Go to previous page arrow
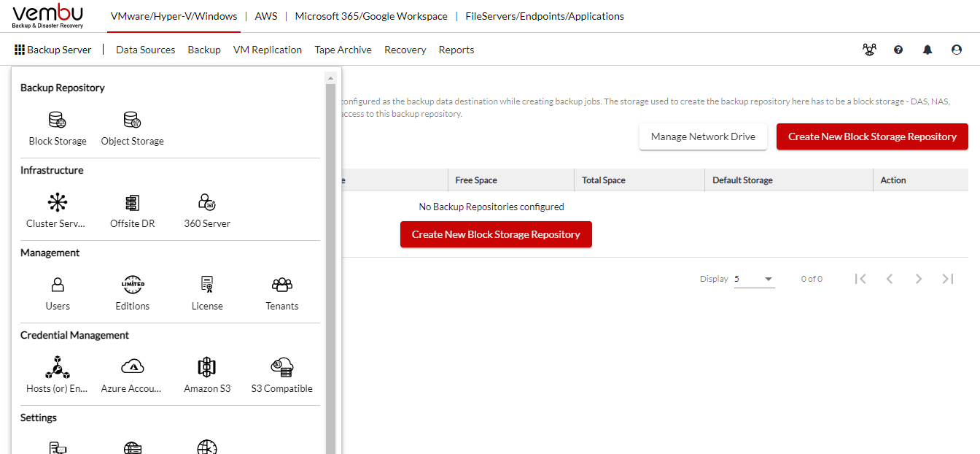980x454 pixels. tap(890, 279)
